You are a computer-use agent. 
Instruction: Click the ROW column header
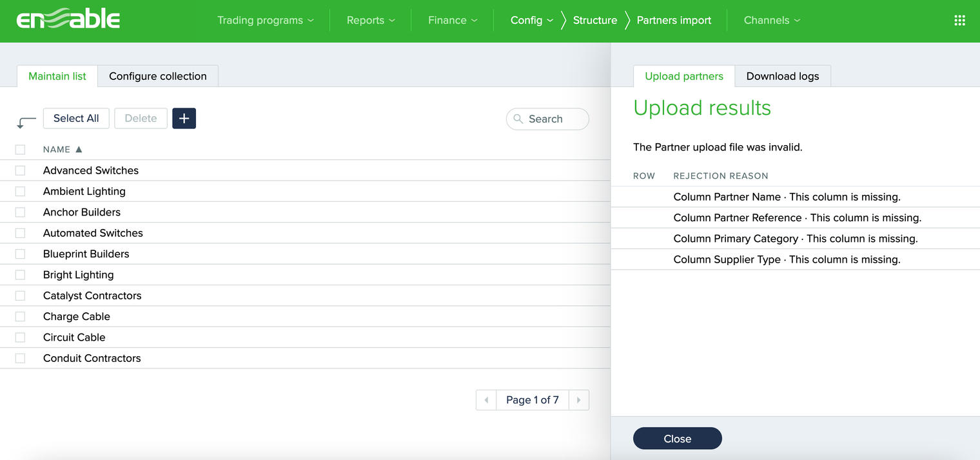644,175
